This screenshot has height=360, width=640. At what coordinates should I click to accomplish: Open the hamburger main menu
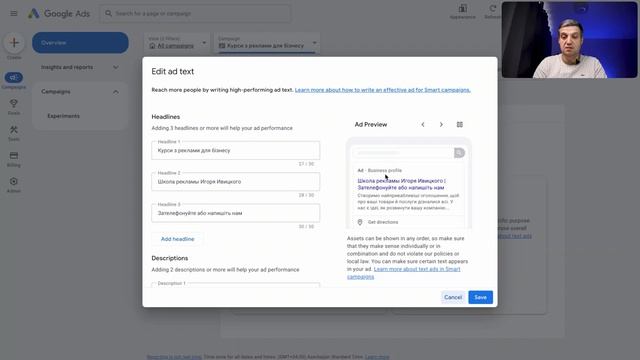pyautogui.click(x=13, y=13)
